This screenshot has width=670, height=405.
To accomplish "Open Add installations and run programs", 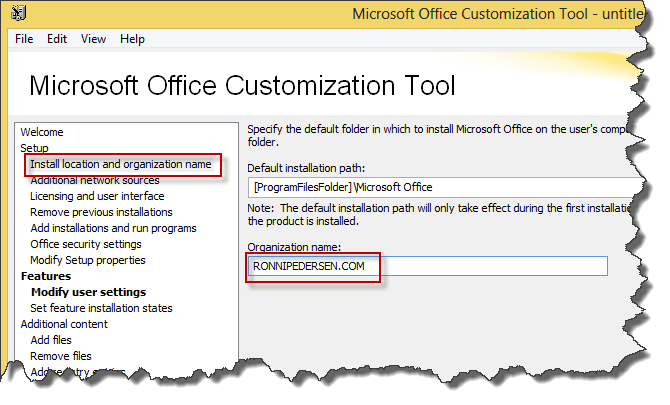I will coord(113,228).
